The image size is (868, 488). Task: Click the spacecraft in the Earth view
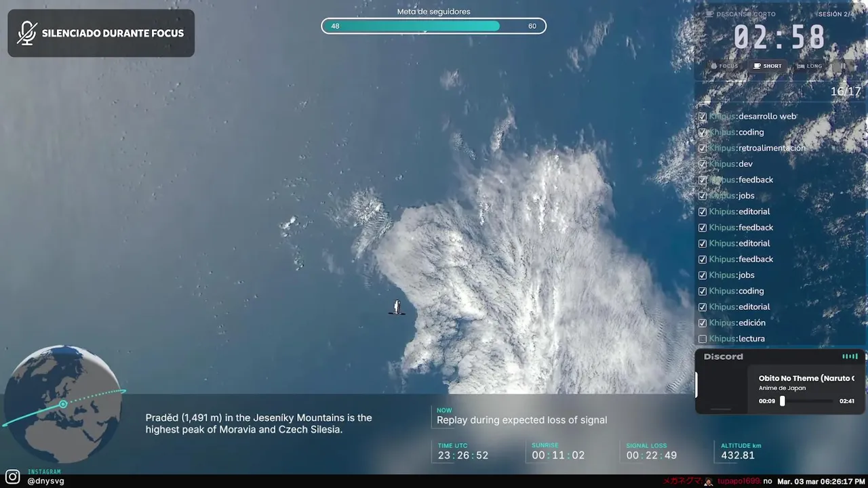pyautogui.click(x=397, y=308)
